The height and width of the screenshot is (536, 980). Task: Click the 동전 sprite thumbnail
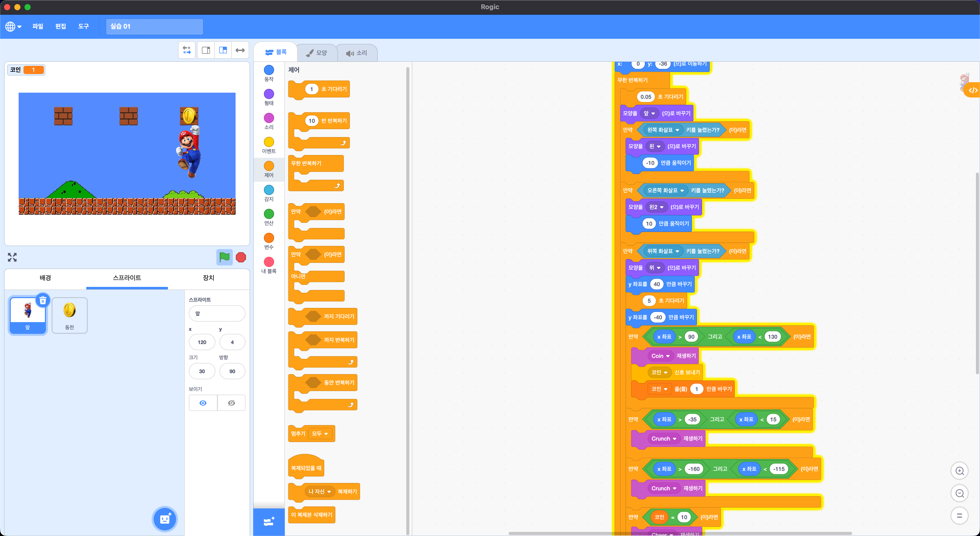point(69,315)
